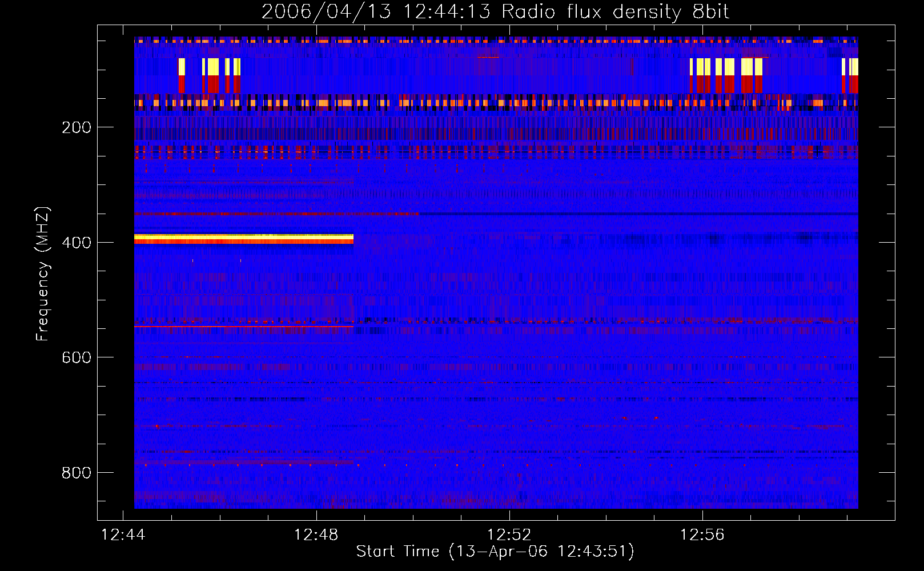924x571 pixels.
Task: Click the 600 frequency tick label
Action: pyautogui.click(x=77, y=357)
